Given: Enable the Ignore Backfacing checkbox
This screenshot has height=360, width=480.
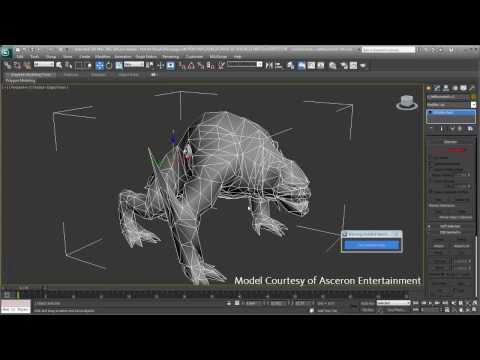Looking at the screenshot, I should [x=431, y=164].
